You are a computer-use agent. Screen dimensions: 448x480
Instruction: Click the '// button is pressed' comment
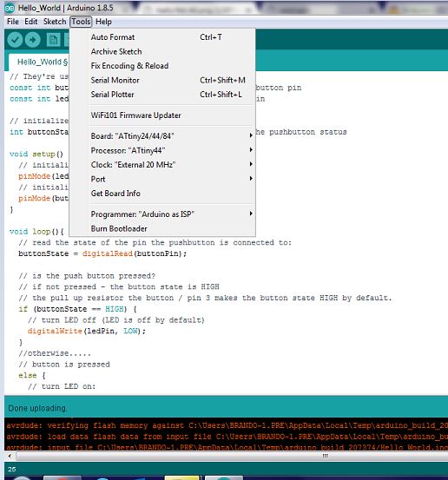coord(64,365)
